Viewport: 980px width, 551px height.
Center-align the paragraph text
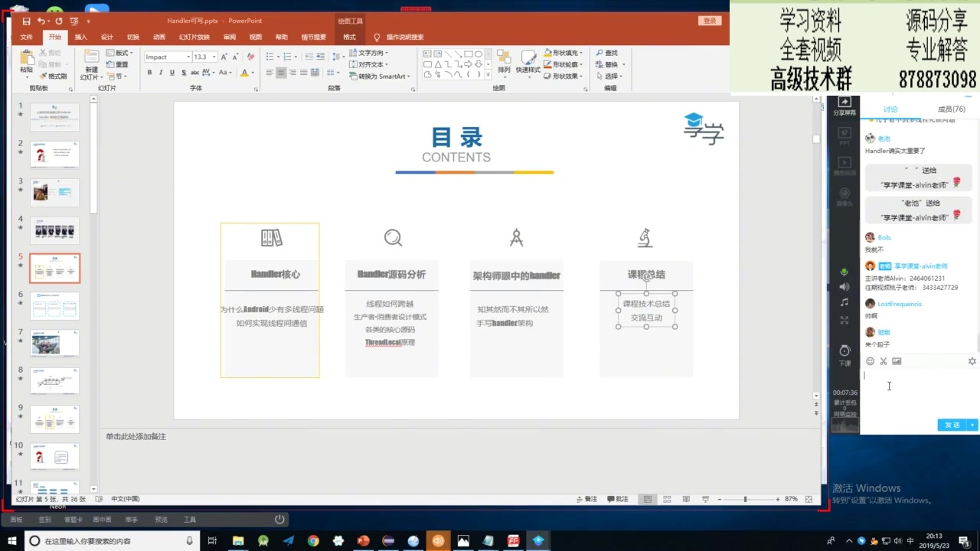pyautogui.click(x=281, y=73)
